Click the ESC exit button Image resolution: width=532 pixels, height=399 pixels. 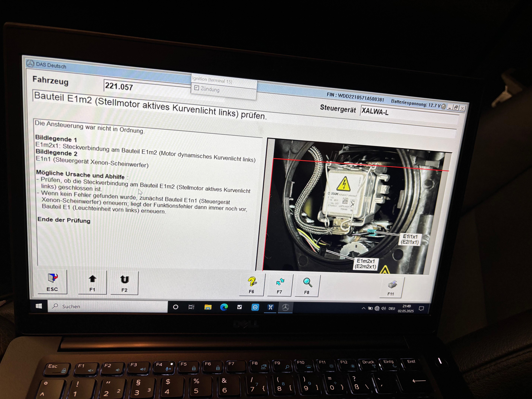[x=52, y=282]
